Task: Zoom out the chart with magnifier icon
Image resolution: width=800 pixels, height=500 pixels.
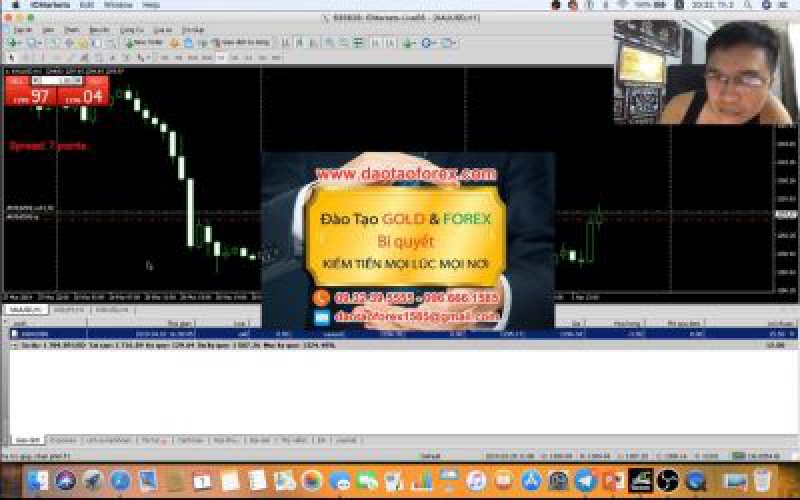Action: [343, 43]
